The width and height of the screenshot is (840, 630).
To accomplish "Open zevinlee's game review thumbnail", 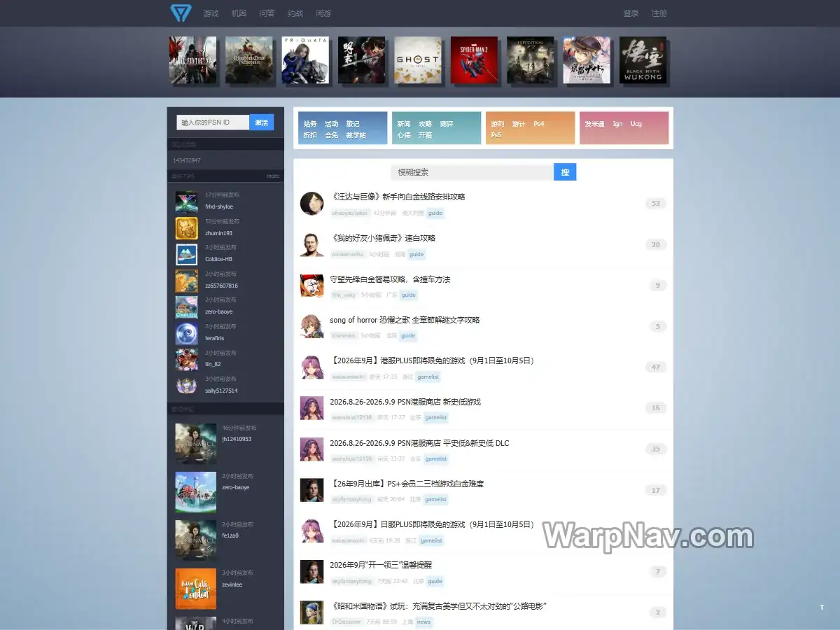I will click(x=195, y=588).
